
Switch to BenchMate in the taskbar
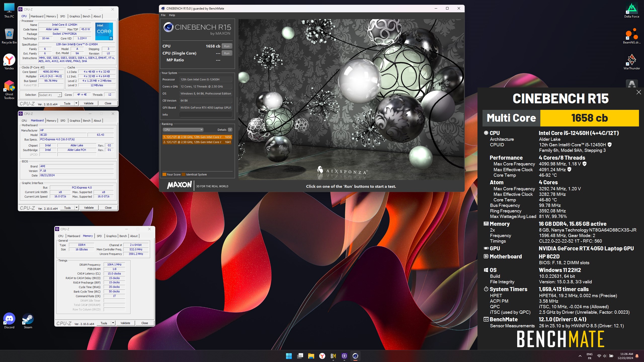pyautogui.click(x=333, y=356)
